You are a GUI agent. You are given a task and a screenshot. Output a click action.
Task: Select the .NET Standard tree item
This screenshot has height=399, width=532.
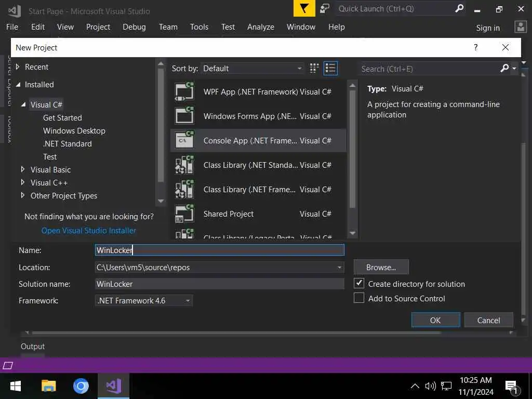pos(67,143)
